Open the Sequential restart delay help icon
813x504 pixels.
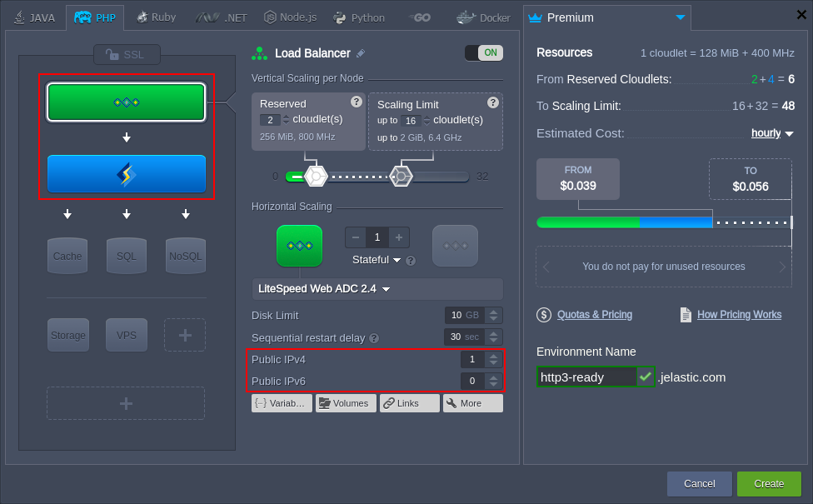coord(374,338)
